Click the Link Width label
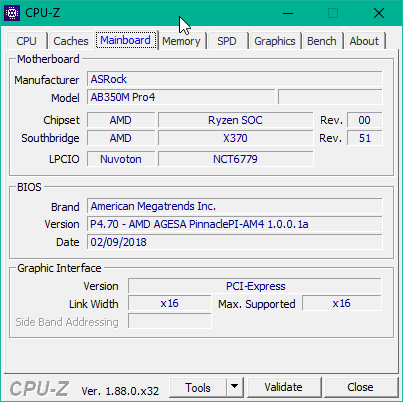The image size is (403, 402). point(94,304)
